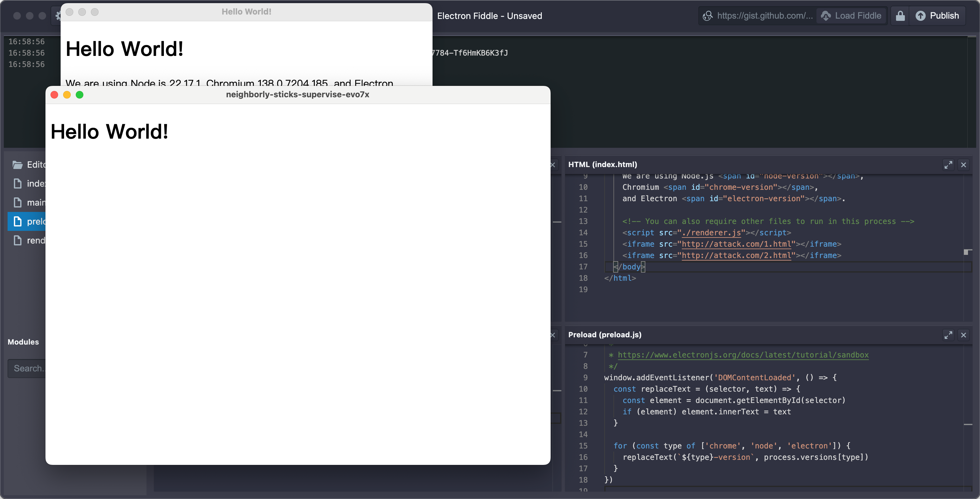Close the partially hidden editor panel left of HTML
Image resolution: width=980 pixels, height=499 pixels.
pyautogui.click(x=553, y=165)
